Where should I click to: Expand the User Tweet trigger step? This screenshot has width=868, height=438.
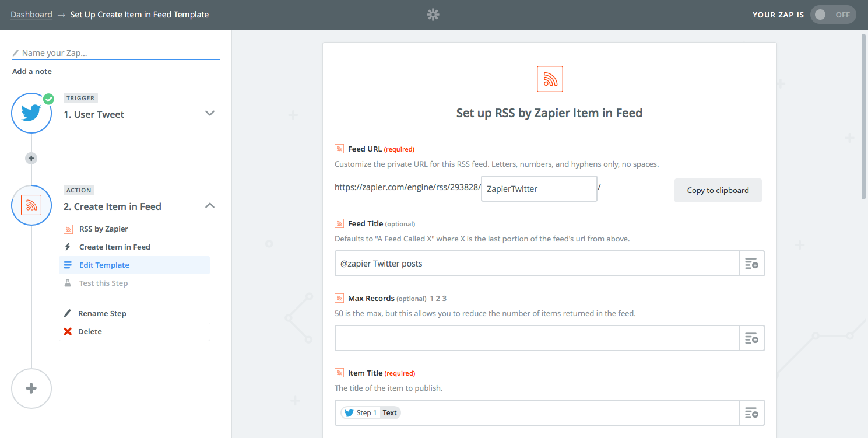coord(210,113)
